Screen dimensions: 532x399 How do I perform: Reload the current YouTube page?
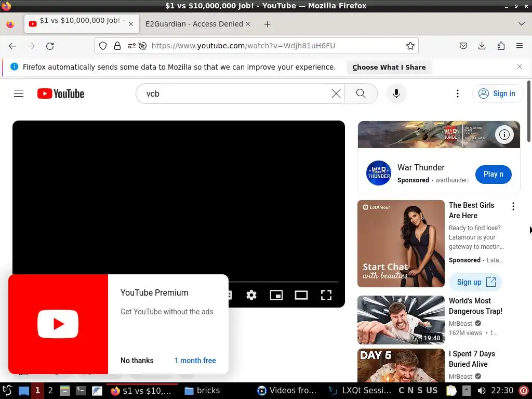(x=50, y=46)
